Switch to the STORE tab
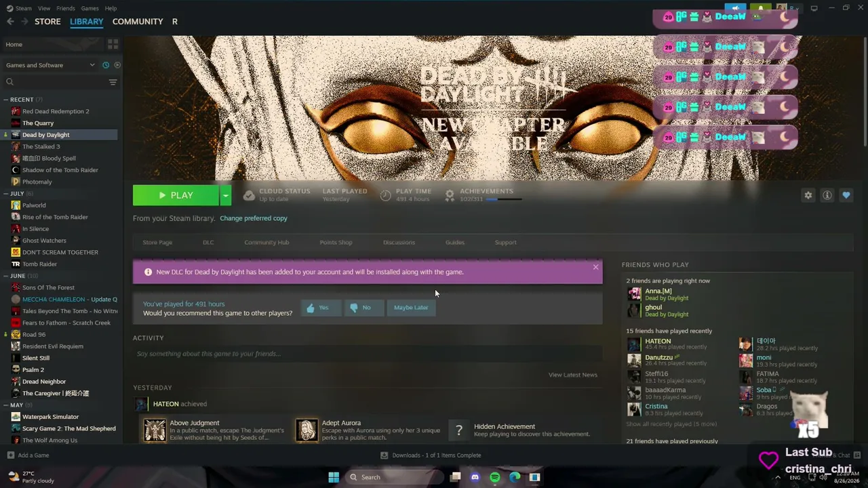This screenshot has width=868, height=488. [47, 22]
